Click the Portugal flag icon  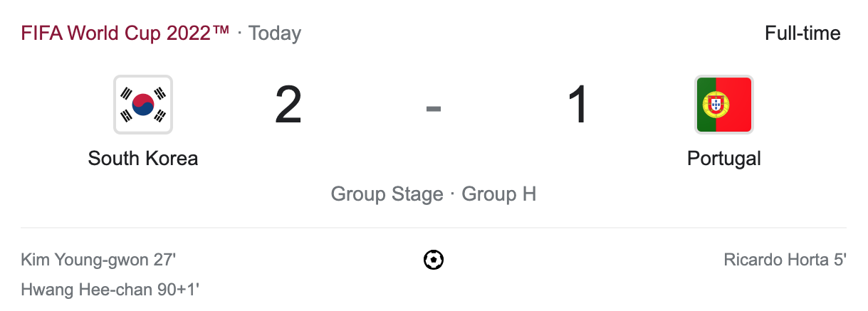(723, 105)
